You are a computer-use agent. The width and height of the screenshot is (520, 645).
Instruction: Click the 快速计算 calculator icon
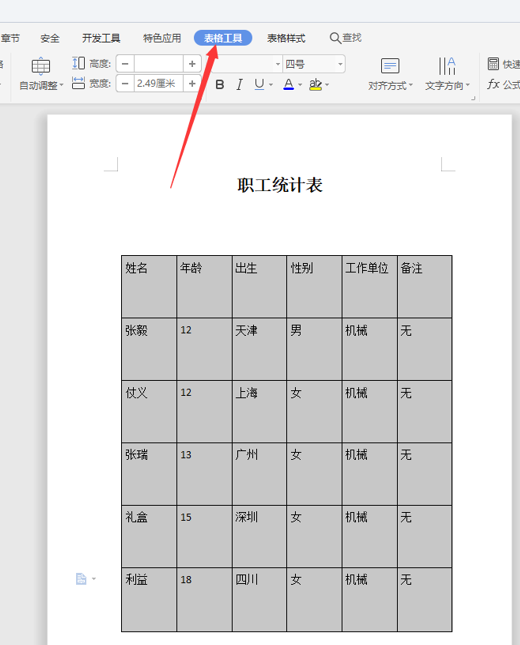[x=493, y=64]
